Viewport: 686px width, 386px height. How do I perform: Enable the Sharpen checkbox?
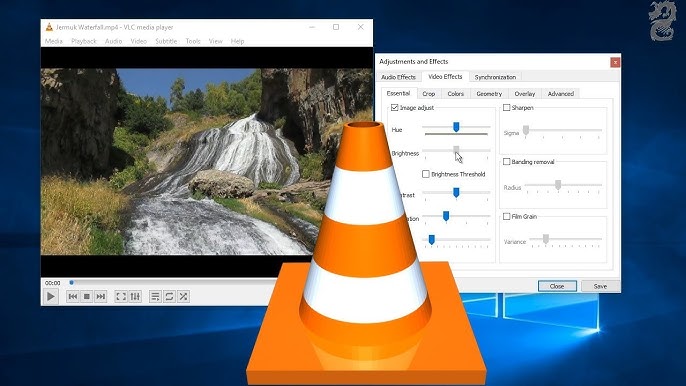(507, 108)
